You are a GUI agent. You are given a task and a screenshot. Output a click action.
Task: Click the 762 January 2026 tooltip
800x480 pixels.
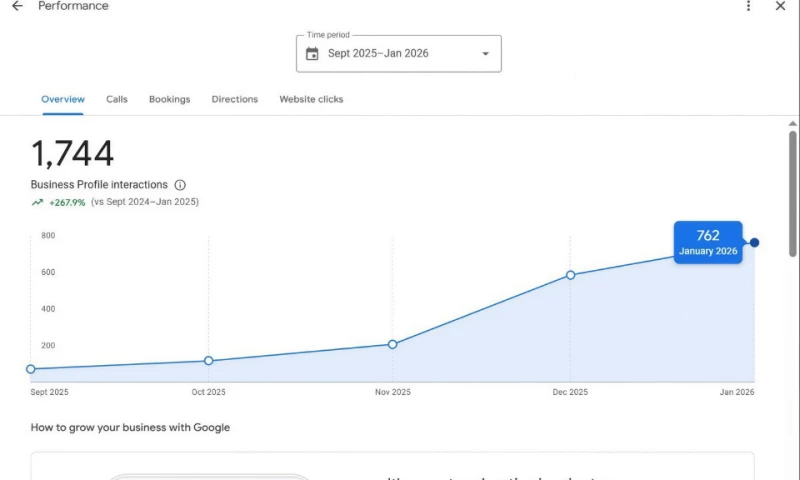coord(708,242)
